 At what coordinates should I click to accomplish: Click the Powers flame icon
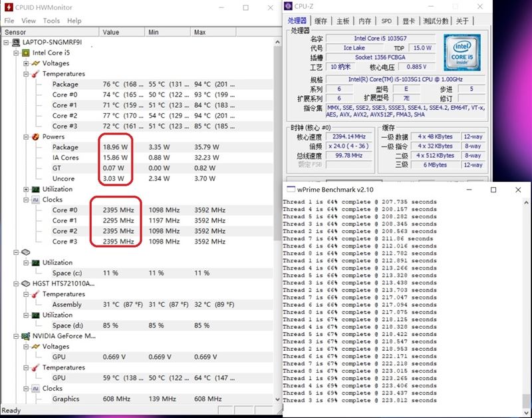[x=36, y=137]
